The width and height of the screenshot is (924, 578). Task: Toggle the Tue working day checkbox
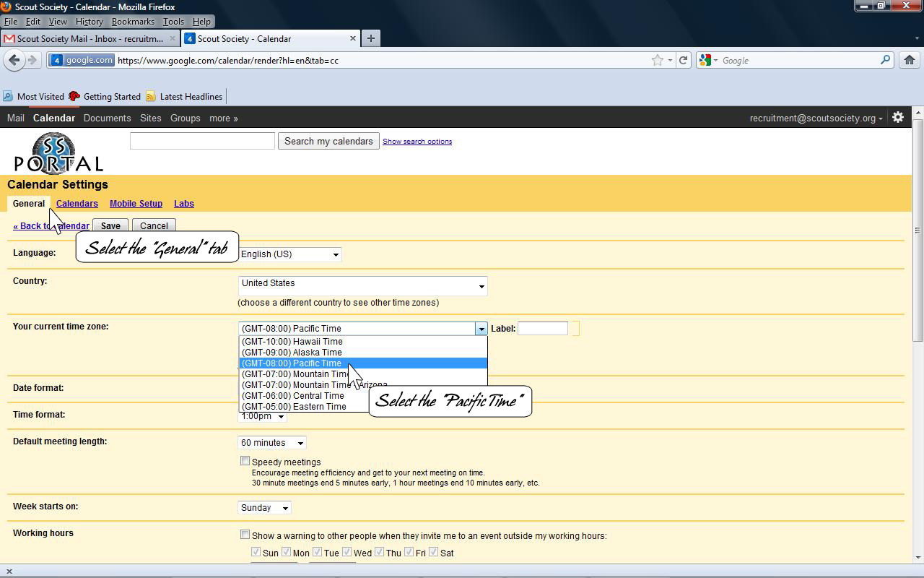click(317, 552)
